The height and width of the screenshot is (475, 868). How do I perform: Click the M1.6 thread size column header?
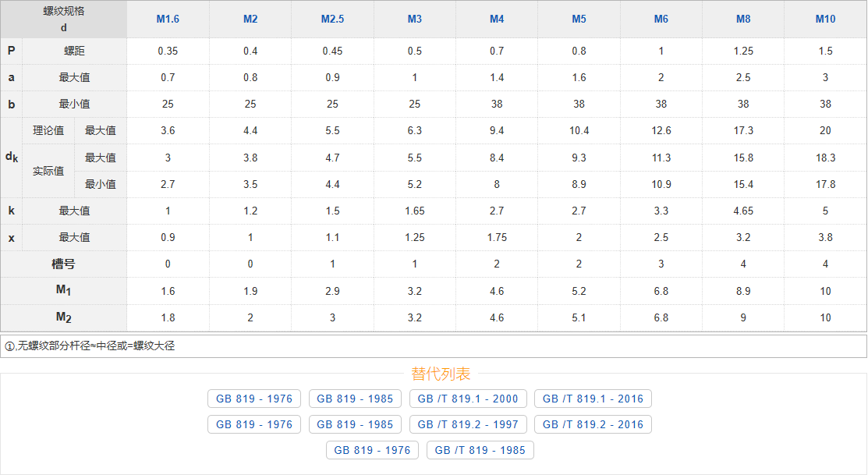[168, 19]
